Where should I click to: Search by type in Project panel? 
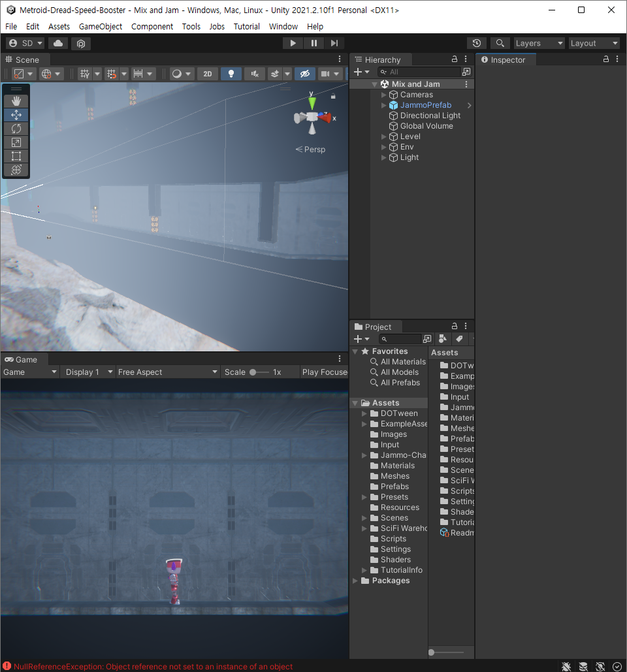coord(443,339)
